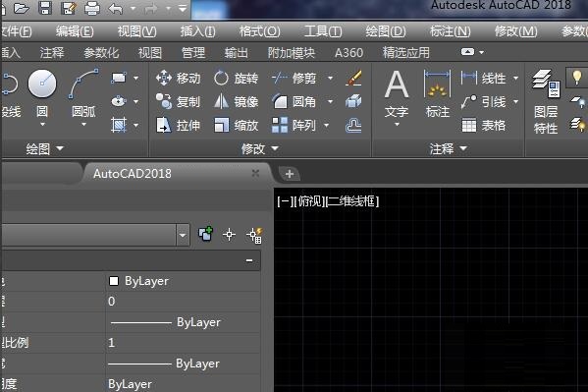Switch to the 参数化 ribbon tab
This screenshot has width=588, height=392.
(101, 53)
